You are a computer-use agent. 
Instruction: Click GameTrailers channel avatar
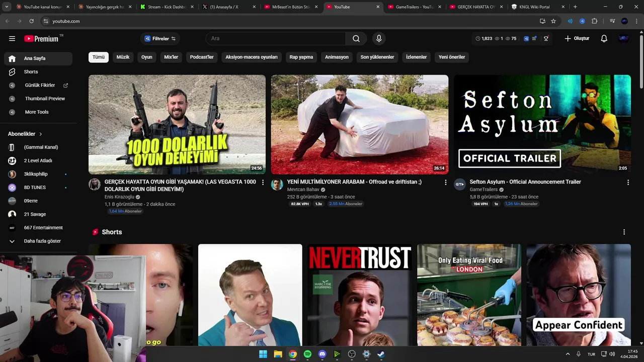[x=460, y=185]
